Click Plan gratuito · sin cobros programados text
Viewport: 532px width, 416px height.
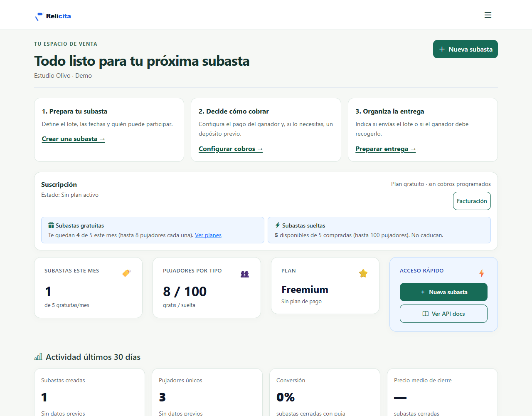441,184
